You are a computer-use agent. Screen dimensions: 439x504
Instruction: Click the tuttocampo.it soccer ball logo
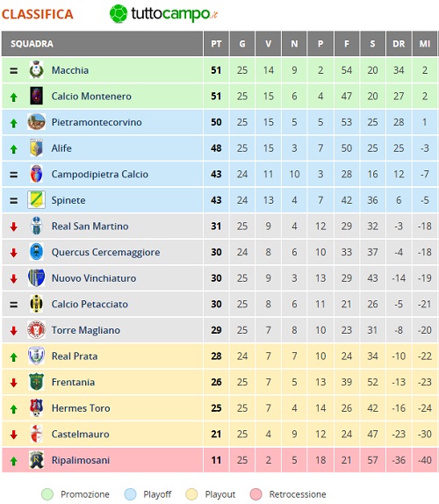pyautogui.click(x=119, y=14)
